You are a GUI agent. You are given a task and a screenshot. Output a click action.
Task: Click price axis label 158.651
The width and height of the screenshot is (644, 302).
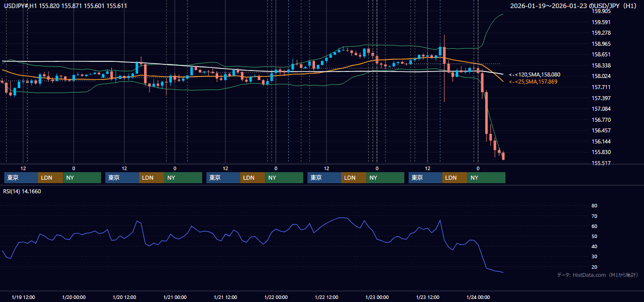[x=601, y=54]
